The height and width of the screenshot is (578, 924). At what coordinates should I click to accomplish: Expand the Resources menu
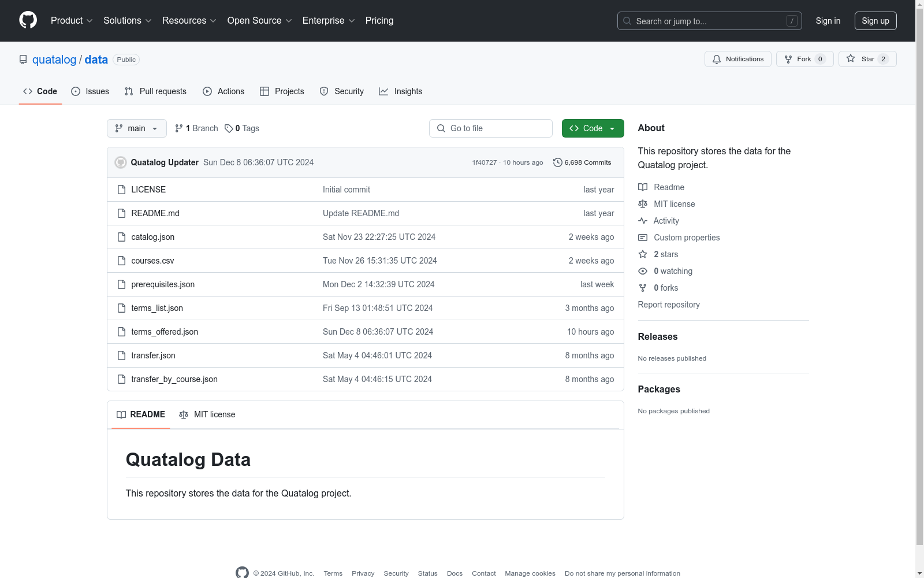[x=189, y=20]
